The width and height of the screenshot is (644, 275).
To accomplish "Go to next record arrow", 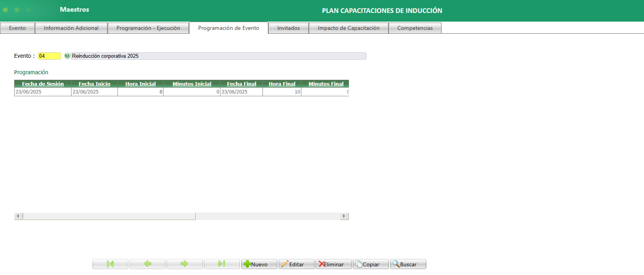I will tap(185, 264).
